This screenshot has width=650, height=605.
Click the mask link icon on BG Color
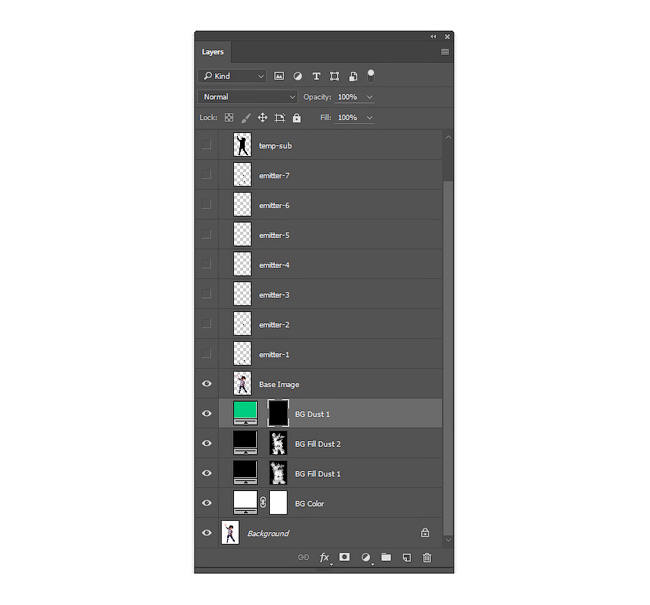coord(263,503)
